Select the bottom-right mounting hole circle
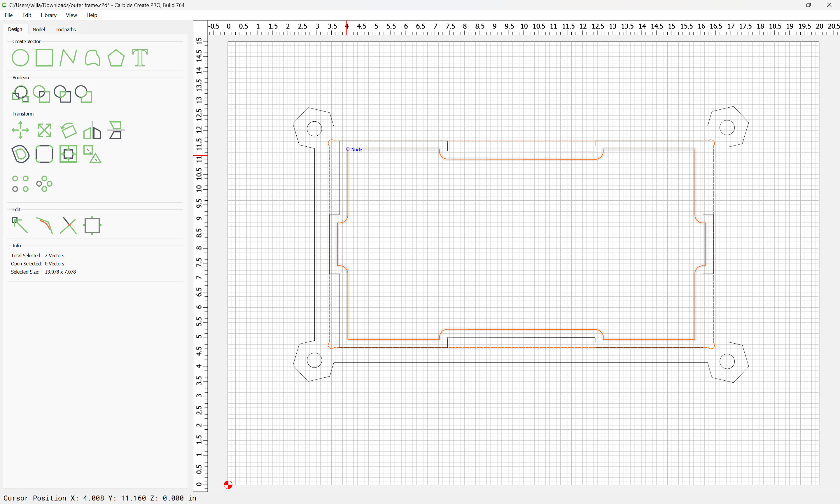The height and width of the screenshot is (504, 840). [727, 361]
